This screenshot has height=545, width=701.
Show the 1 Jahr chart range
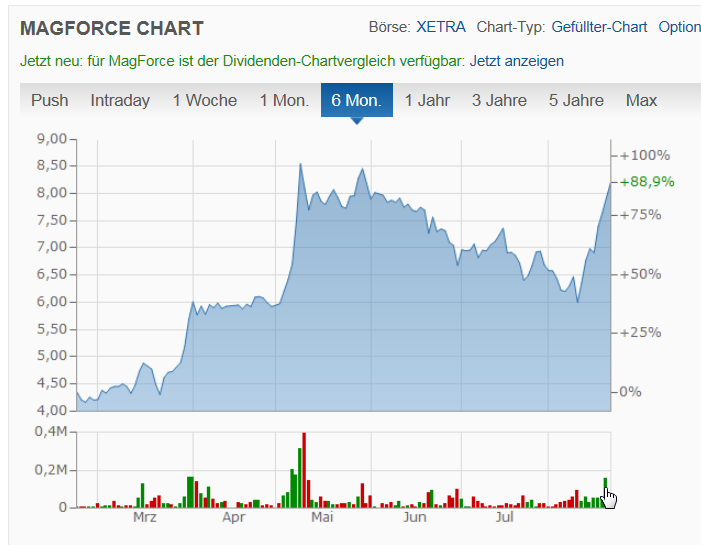click(x=427, y=100)
